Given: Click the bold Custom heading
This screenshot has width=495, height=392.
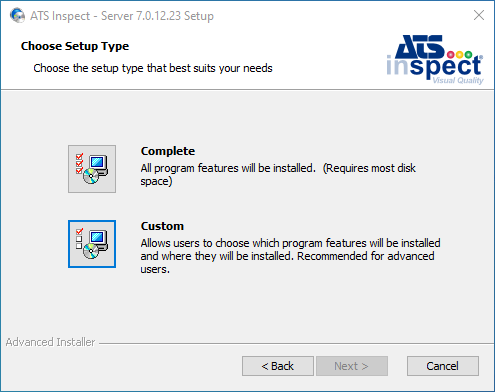Looking at the screenshot, I should click(162, 226).
